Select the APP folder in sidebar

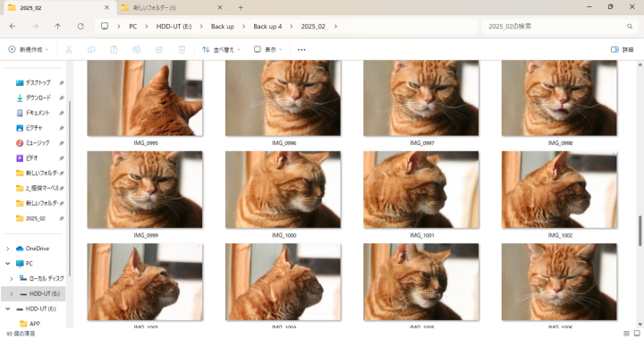(x=35, y=324)
